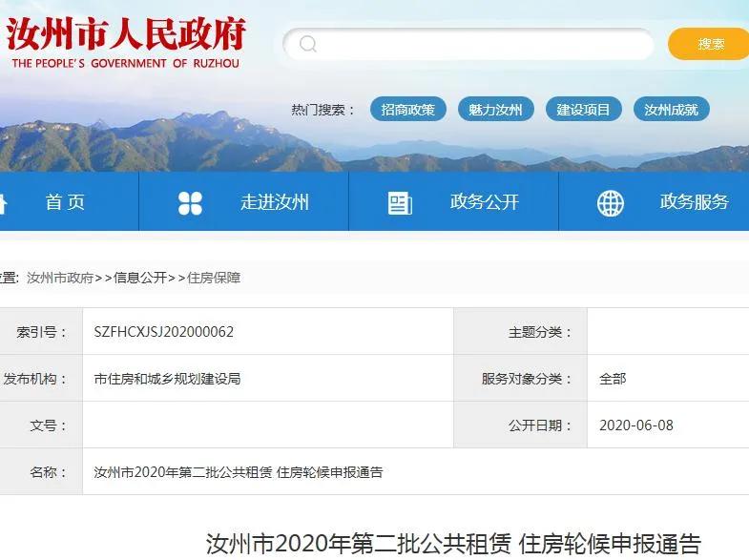
Task: Click the 搜索 orange button
Action: pyautogui.click(x=708, y=44)
